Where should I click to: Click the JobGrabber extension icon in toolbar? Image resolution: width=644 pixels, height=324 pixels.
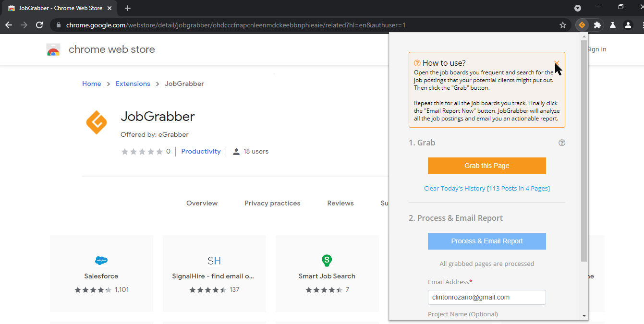pyautogui.click(x=582, y=25)
